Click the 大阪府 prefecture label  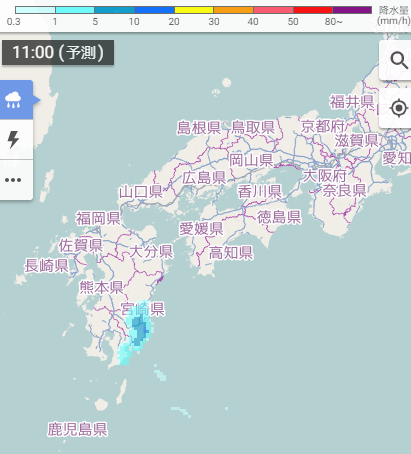(x=324, y=176)
